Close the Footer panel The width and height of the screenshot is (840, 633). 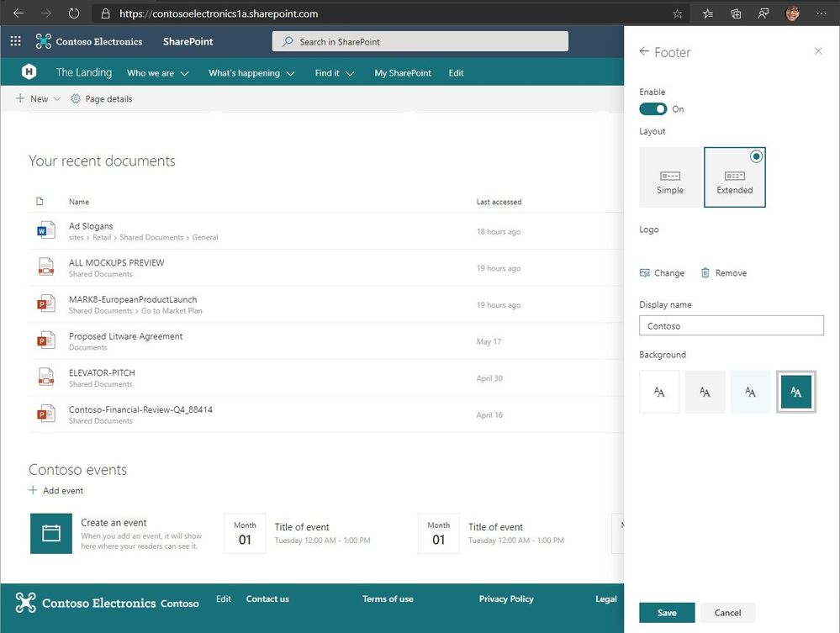[818, 51]
